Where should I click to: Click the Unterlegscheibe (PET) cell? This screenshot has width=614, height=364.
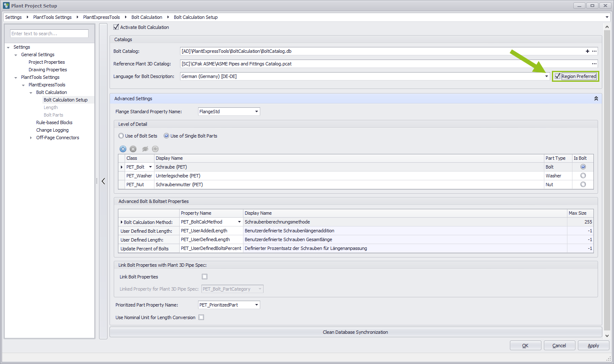click(x=349, y=176)
